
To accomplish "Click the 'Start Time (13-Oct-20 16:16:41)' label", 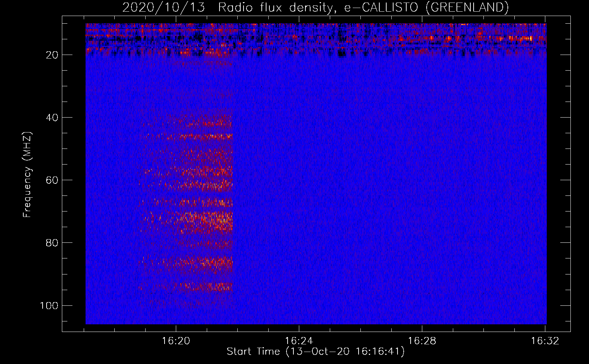I will (x=316, y=352).
